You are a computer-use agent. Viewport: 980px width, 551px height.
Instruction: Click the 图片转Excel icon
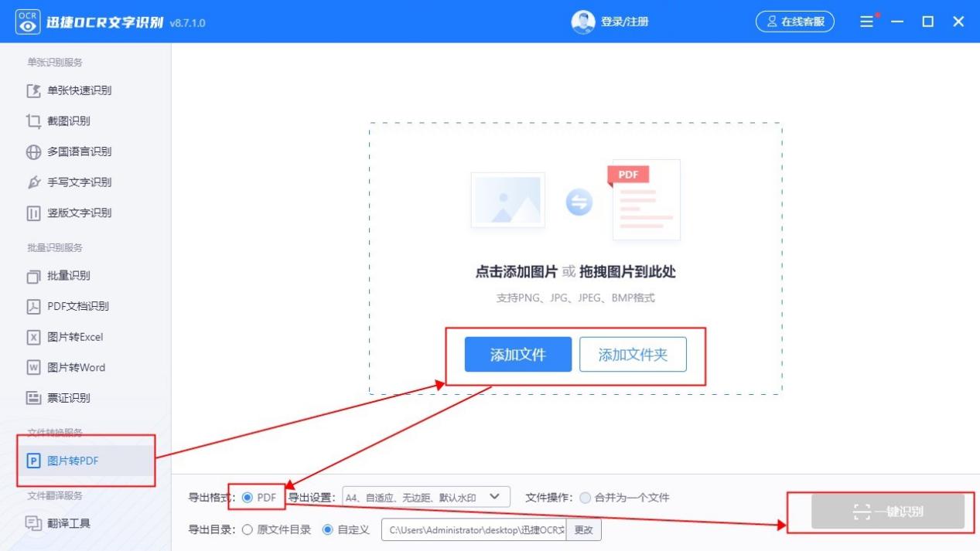coord(33,337)
